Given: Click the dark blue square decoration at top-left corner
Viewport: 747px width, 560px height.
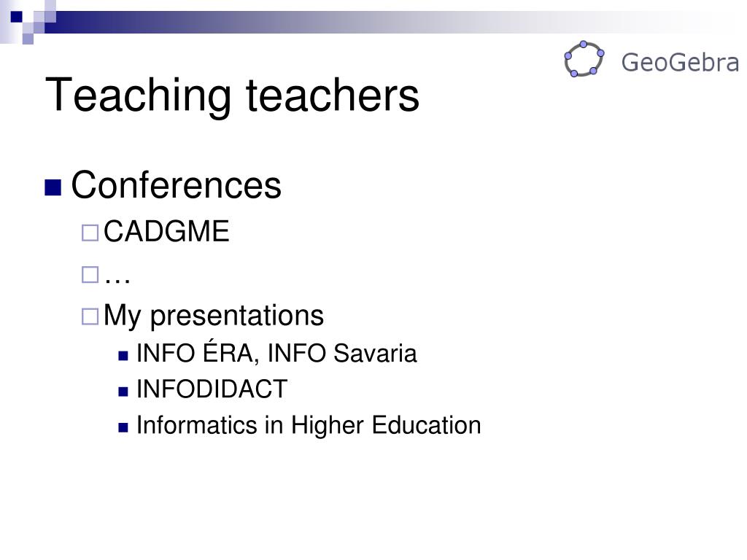Looking at the screenshot, I should click(x=17, y=17).
